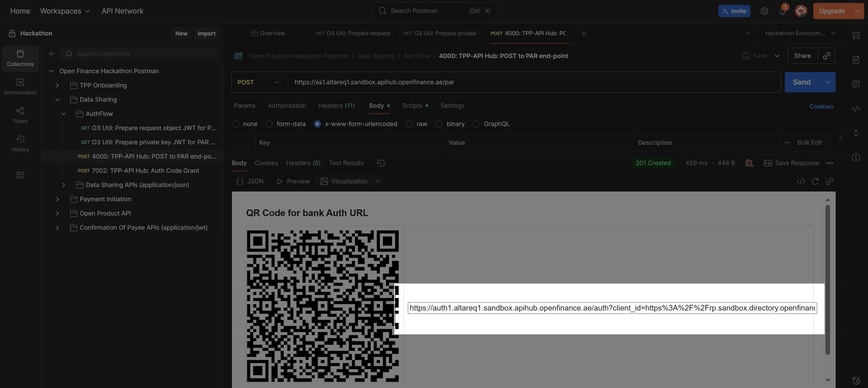This screenshot has width=868, height=388.
Task: Select the form-data radio option
Action: (269, 124)
